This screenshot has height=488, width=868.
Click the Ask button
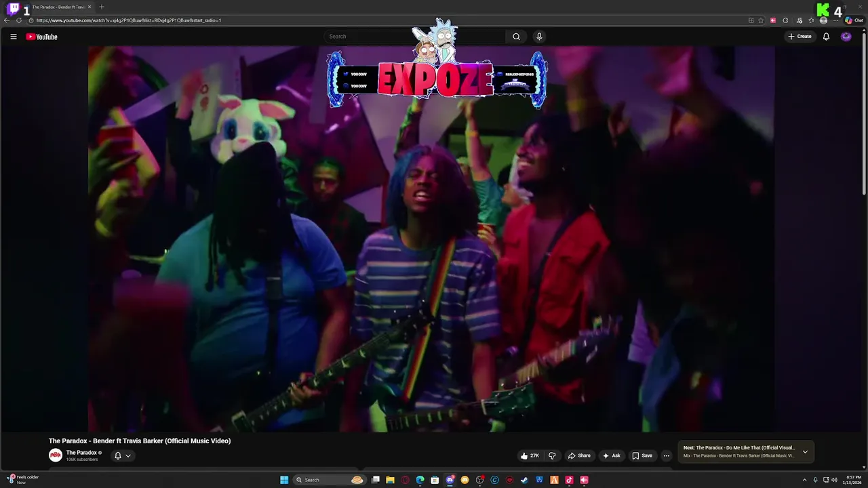point(611,455)
